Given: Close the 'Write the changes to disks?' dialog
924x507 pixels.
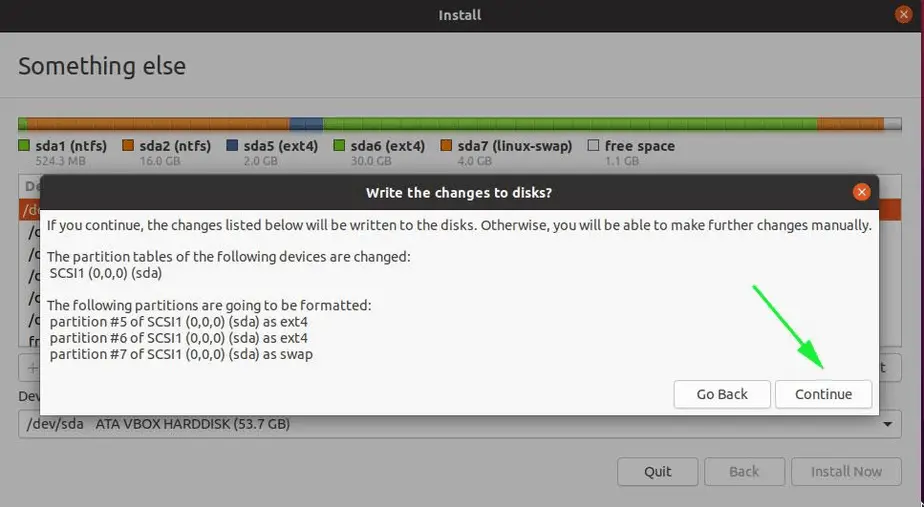Looking at the screenshot, I should click(862, 192).
